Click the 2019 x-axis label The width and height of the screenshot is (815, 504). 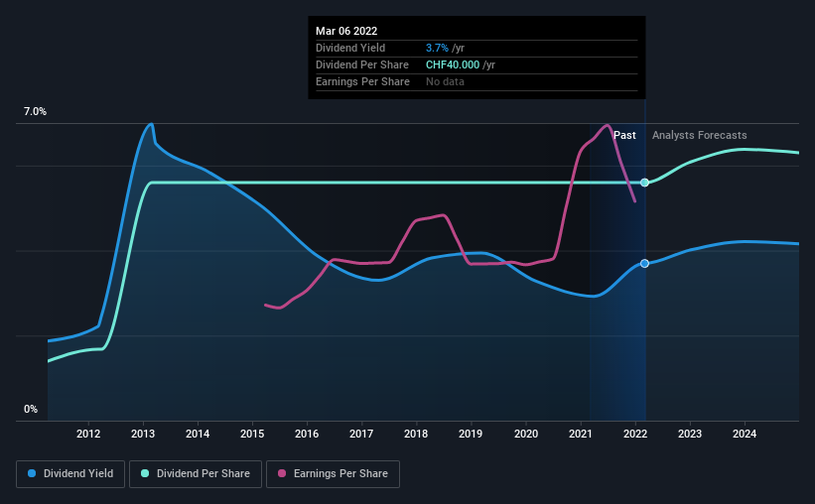pyautogui.click(x=471, y=434)
